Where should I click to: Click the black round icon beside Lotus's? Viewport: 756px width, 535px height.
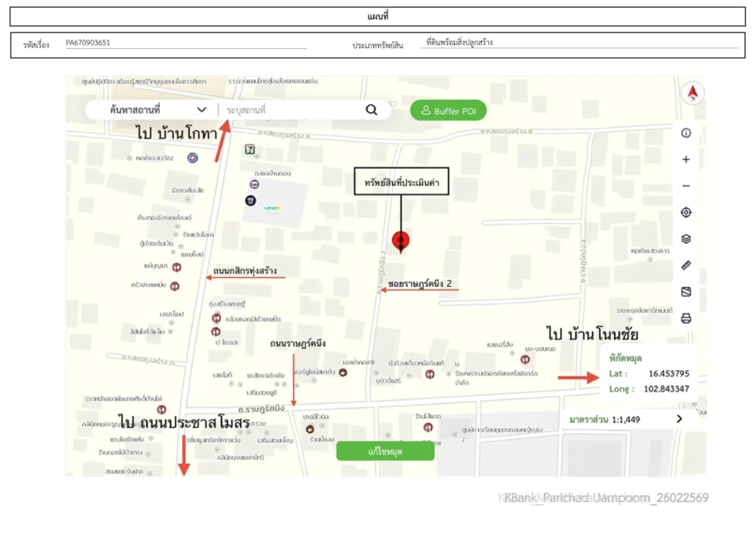click(250, 200)
